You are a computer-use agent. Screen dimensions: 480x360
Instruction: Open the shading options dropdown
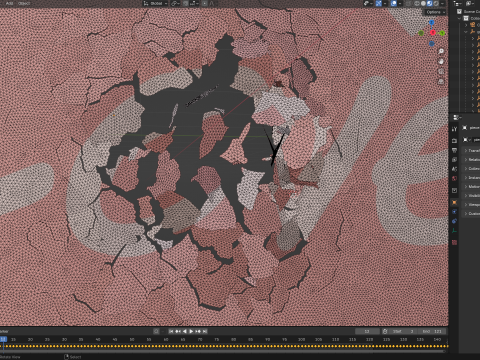(442, 3)
